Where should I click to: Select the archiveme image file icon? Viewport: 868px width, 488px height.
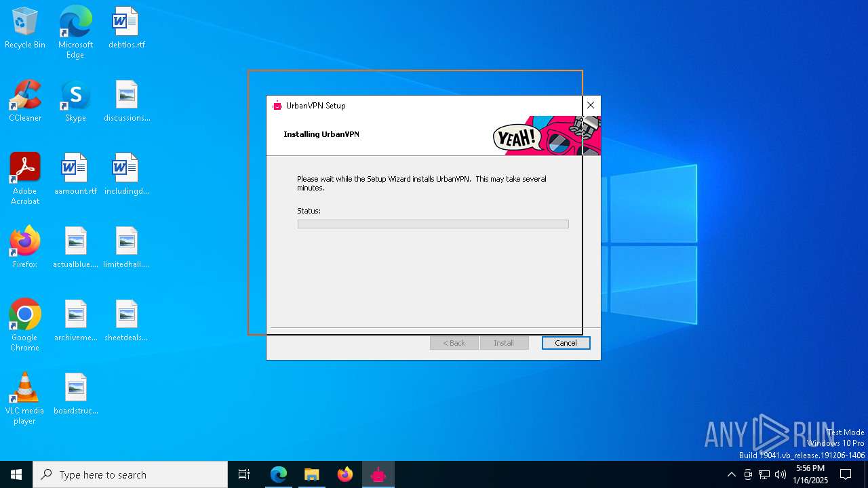pos(75,321)
